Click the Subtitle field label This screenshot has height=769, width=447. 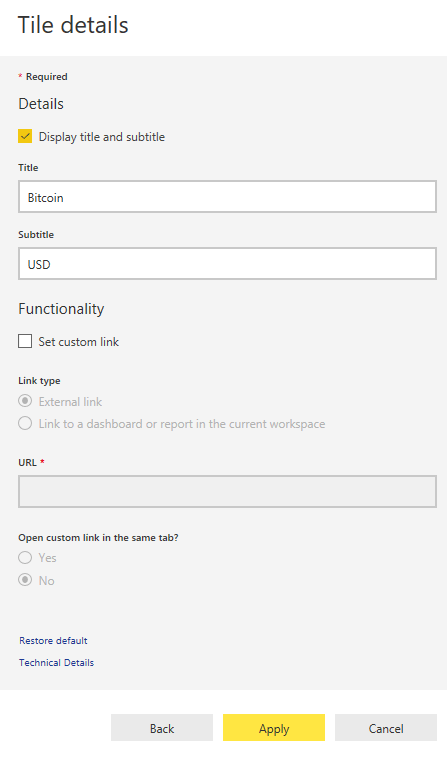click(x=36, y=234)
